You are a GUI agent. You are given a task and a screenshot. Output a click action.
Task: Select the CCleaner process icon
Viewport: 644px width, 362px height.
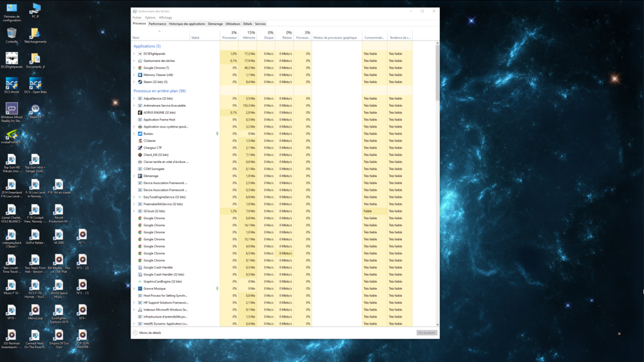pyautogui.click(x=140, y=140)
